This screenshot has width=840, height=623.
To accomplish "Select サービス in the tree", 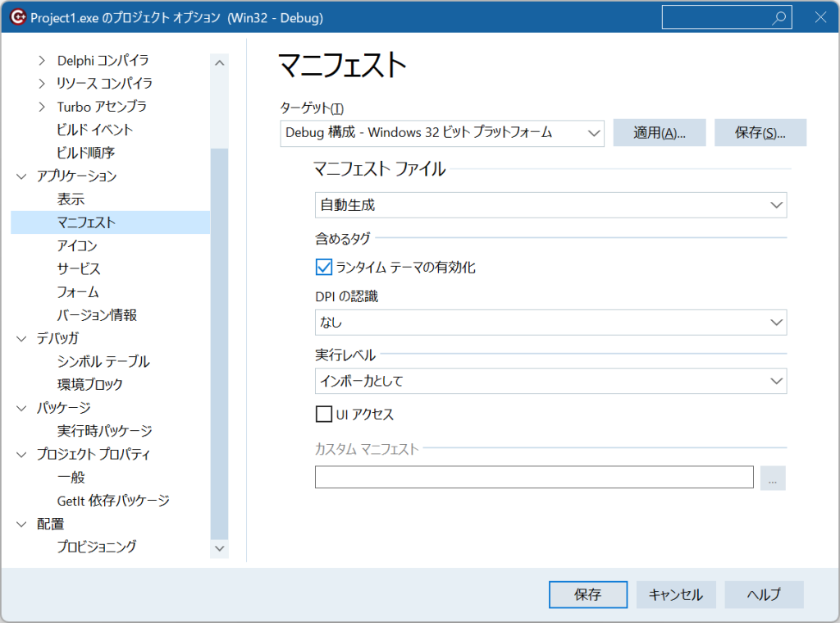I will pos(79,268).
